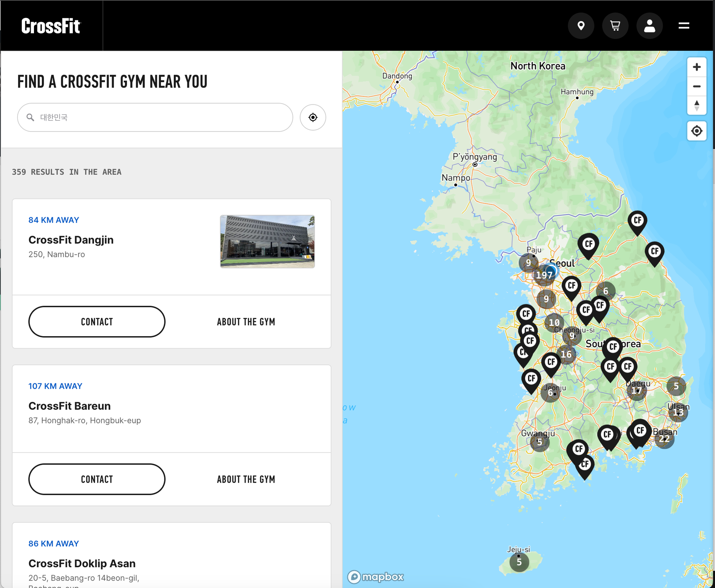This screenshot has width=715, height=588.
Task: Click the Nampo city label on map
Action: [x=456, y=178]
